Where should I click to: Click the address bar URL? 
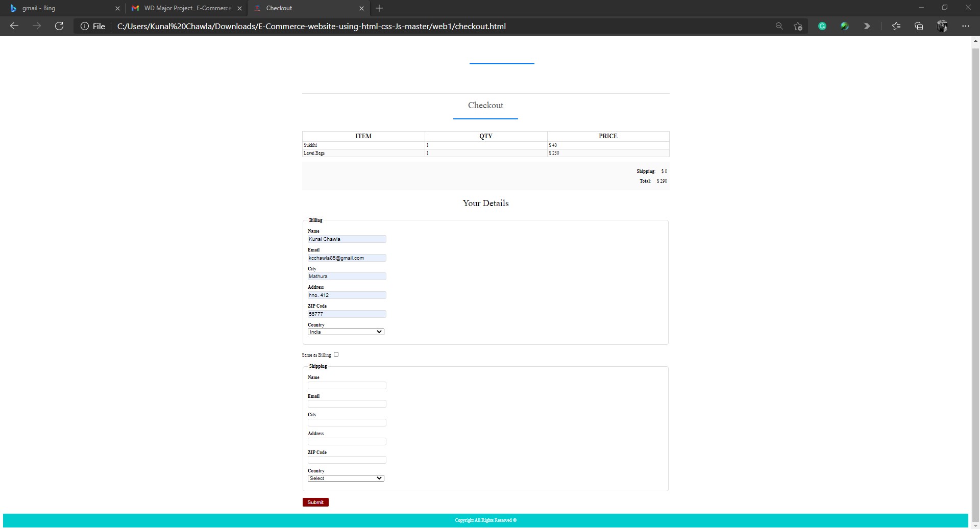[x=311, y=26]
